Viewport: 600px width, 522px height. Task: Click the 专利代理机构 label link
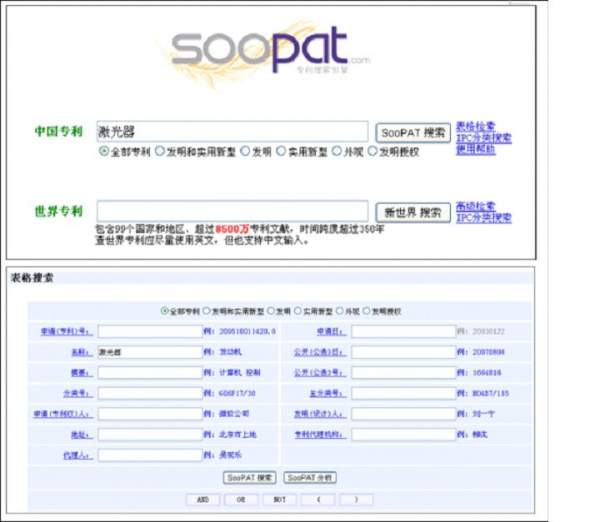(320, 434)
